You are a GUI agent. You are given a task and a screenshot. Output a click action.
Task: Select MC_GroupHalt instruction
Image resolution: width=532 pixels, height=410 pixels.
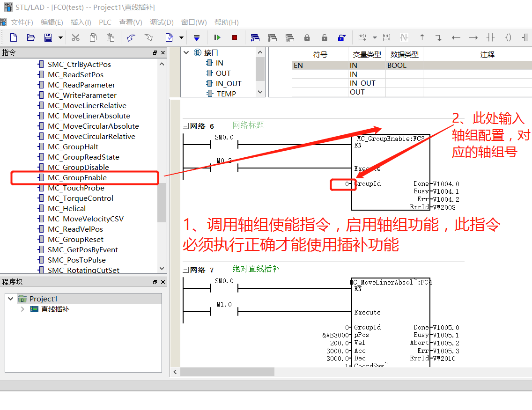point(73,147)
